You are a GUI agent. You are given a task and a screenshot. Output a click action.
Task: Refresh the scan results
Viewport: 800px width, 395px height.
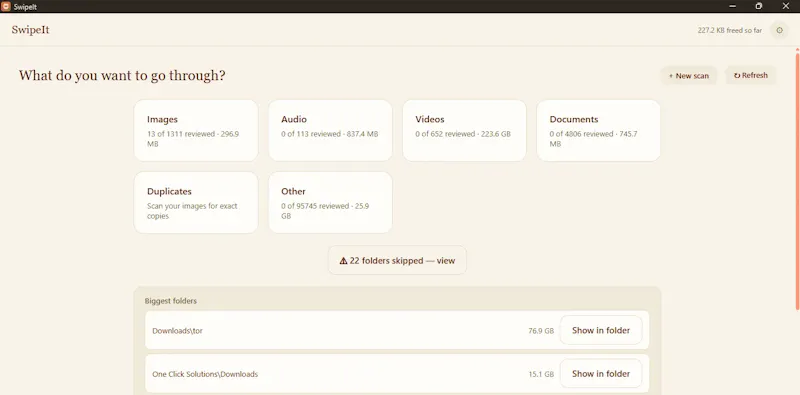tap(751, 76)
